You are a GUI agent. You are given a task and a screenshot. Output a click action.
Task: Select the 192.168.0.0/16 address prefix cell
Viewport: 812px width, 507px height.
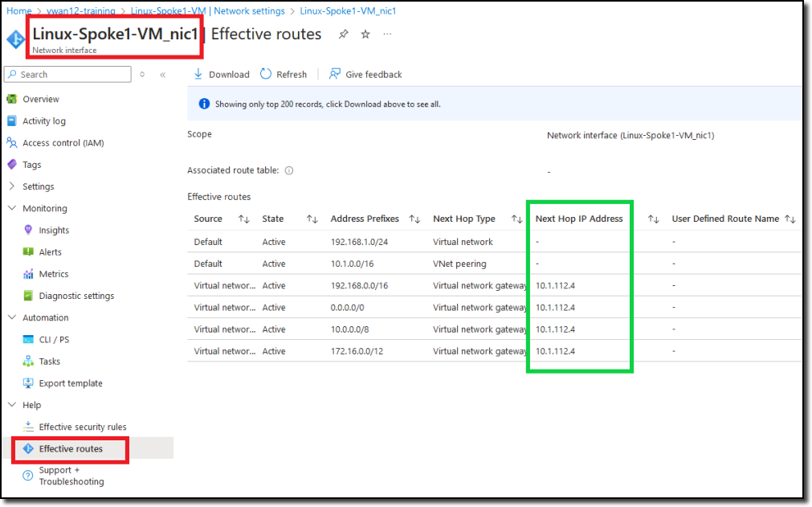[359, 285]
